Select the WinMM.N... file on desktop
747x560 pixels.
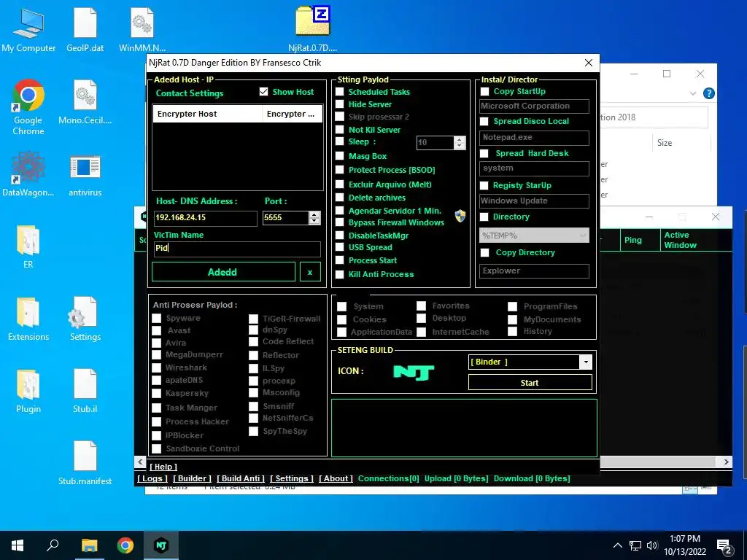click(142, 30)
